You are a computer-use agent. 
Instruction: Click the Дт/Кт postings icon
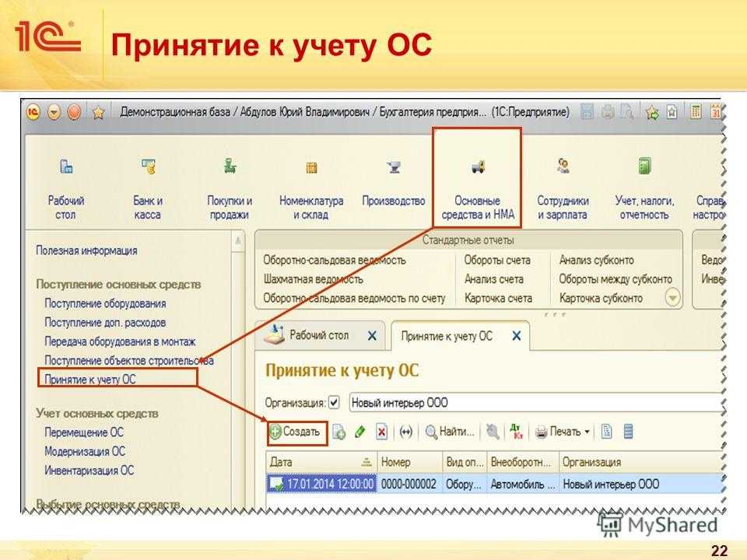(517, 432)
